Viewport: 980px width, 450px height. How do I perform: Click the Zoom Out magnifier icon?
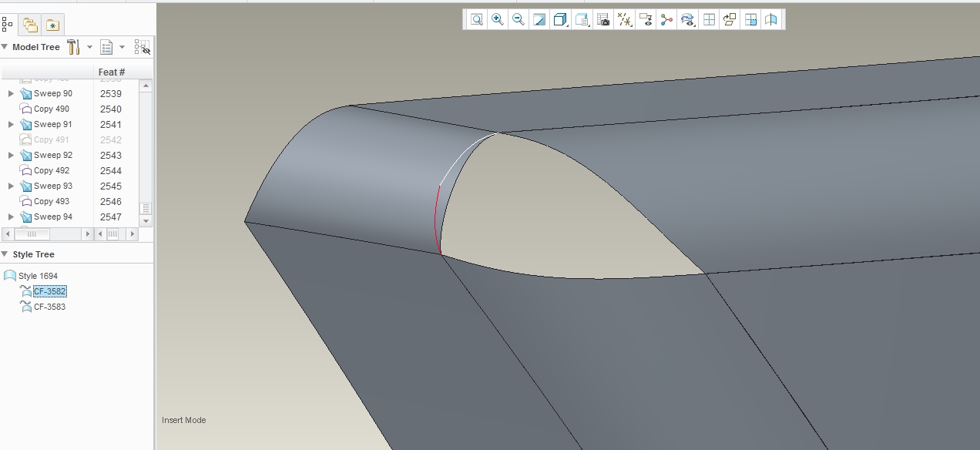point(519,20)
